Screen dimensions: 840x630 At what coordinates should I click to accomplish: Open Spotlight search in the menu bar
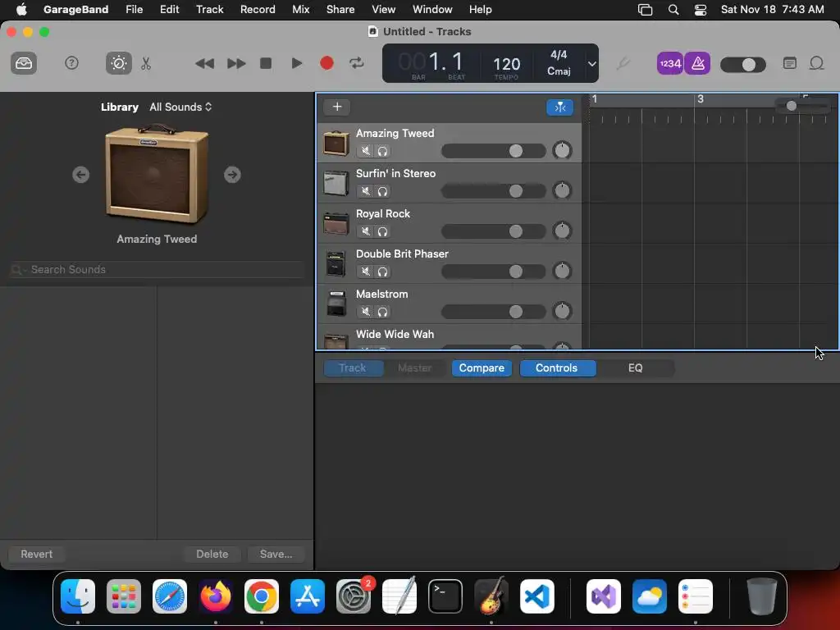tap(673, 10)
